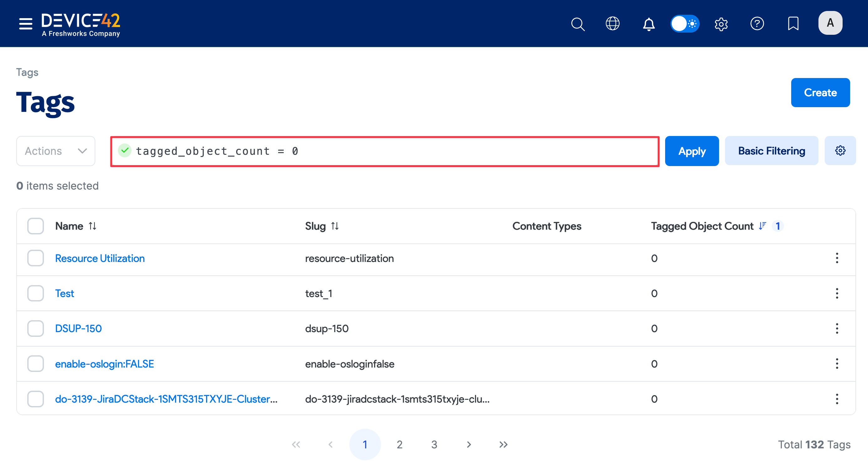
Task: Open the table settings gear beside Basic Filtering
Action: coord(840,150)
